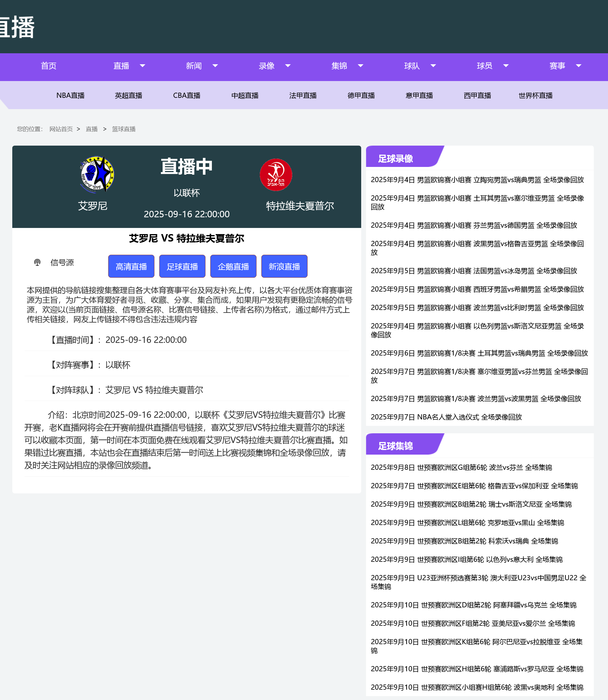Click the 艾罗尼 team logo
The height and width of the screenshot is (700, 608).
[97, 175]
